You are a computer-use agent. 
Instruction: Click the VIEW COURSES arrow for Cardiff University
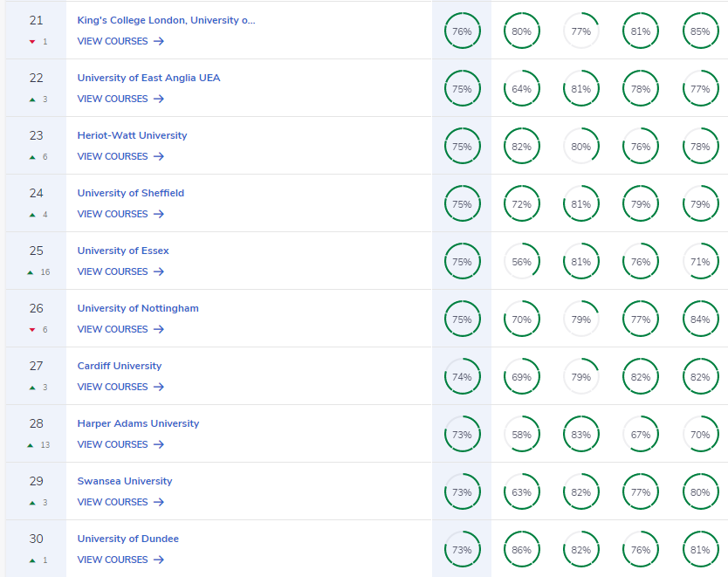point(159,387)
